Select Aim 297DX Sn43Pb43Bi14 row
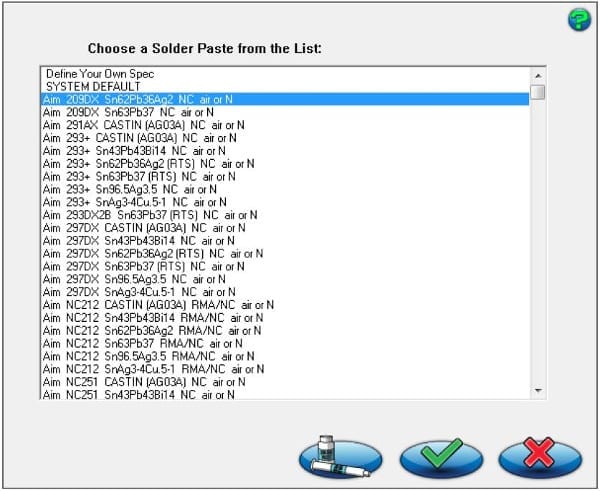Image resolution: width=600 pixels, height=491 pixels. (x=285, y=241)
